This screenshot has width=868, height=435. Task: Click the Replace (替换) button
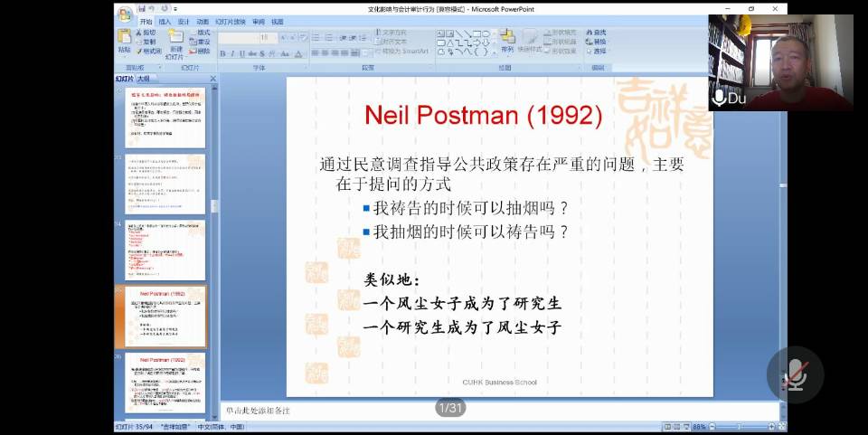pos(597,42)
